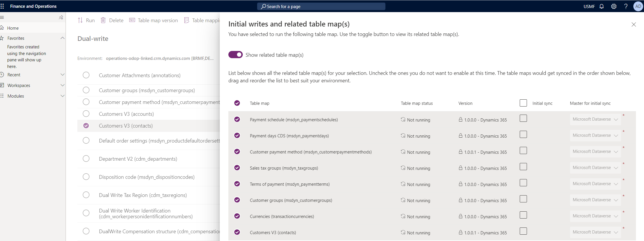This screenshot has height=241, width=644.
Task: Pin the navigation pane with pin icon
Action: tap(61, 18)
